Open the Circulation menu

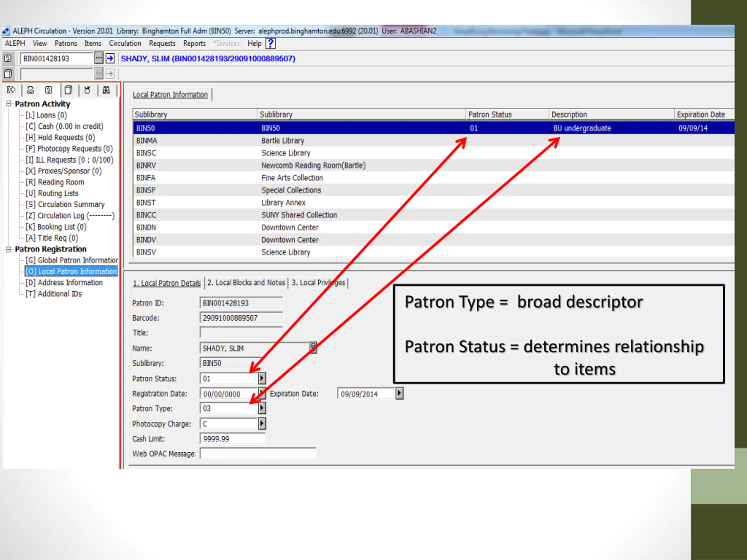[125, 43]
